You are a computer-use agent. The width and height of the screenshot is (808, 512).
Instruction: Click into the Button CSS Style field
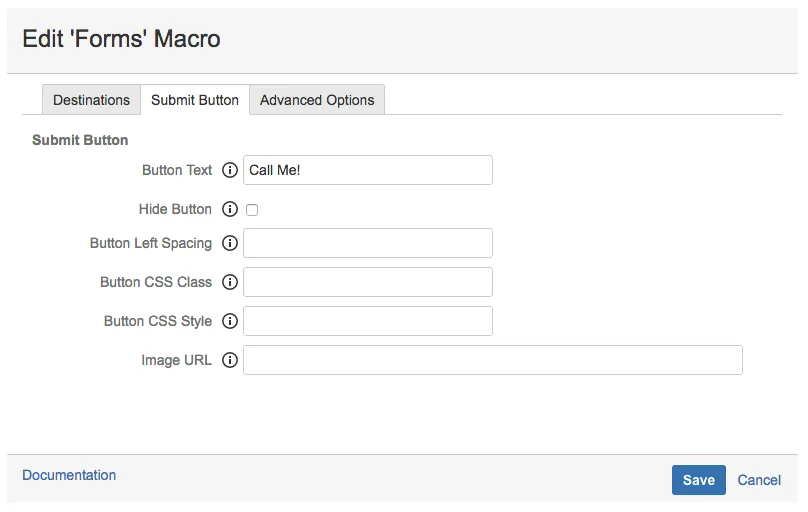(x=368, y=321)
